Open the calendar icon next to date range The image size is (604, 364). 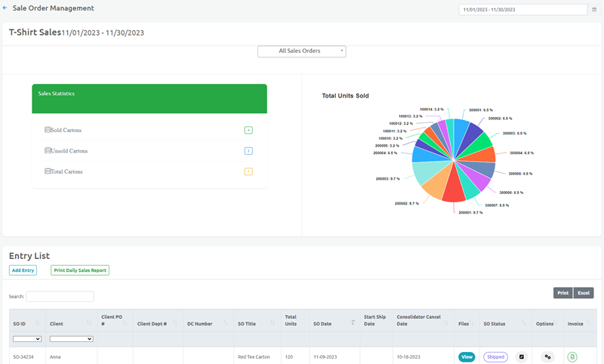pyautogui.click(x=593, y=10)
